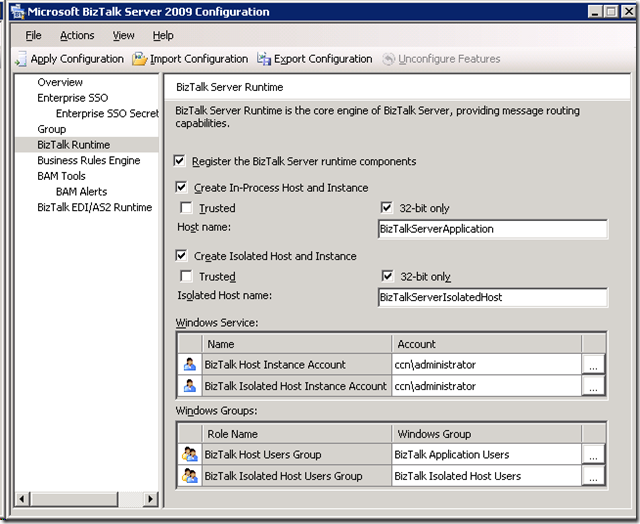640x524 pixels.
Task: Click BizTalk Host Users Group role cell
Action: click(297, 454)
